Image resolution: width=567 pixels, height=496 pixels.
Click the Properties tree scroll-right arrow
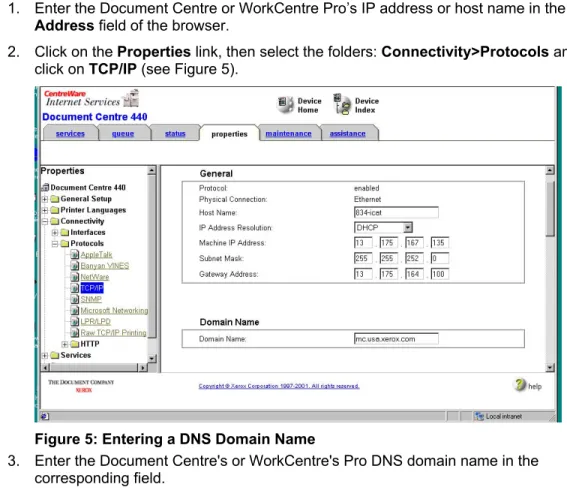pyautogui.click(x=142, y=368)
